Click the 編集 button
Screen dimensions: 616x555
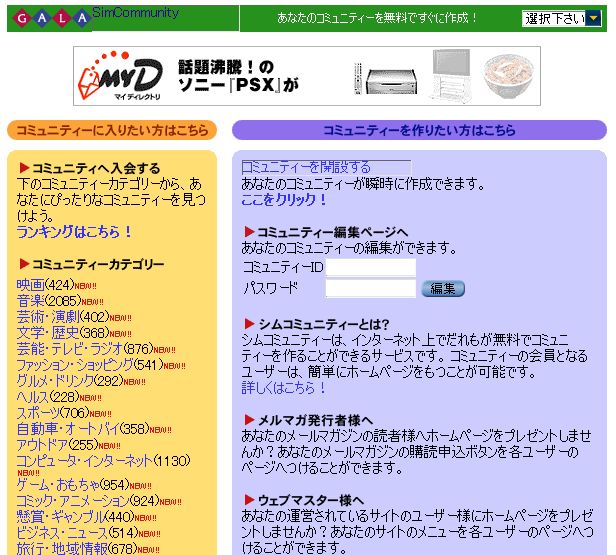coord(443,289)
